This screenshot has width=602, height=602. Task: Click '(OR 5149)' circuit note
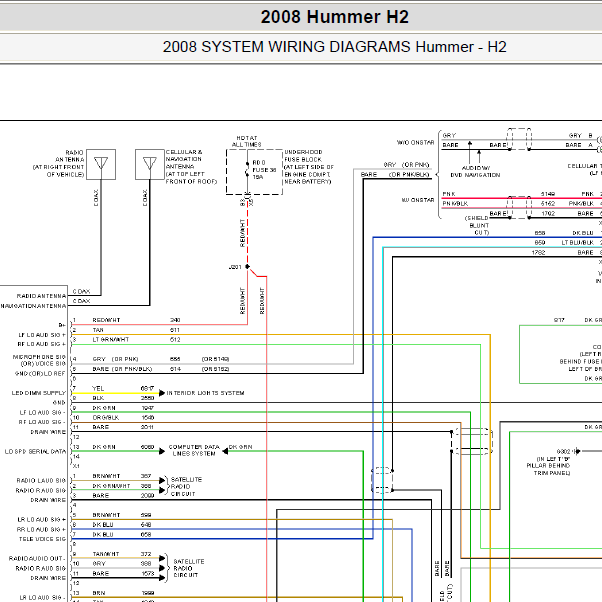click(215, 359)
